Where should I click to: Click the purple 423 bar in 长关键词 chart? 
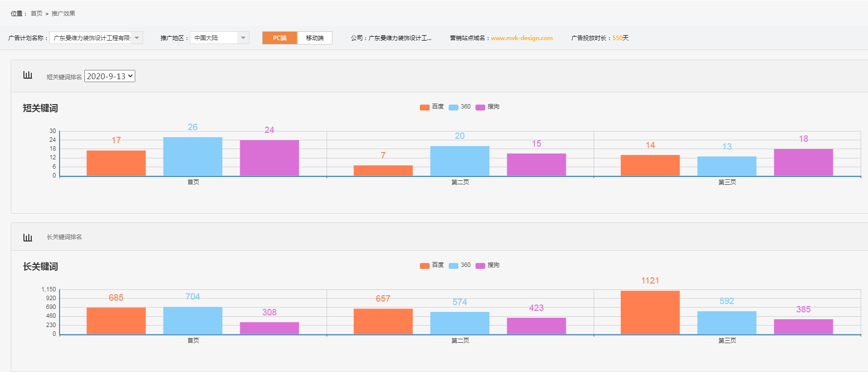click(x=536, y=326)
